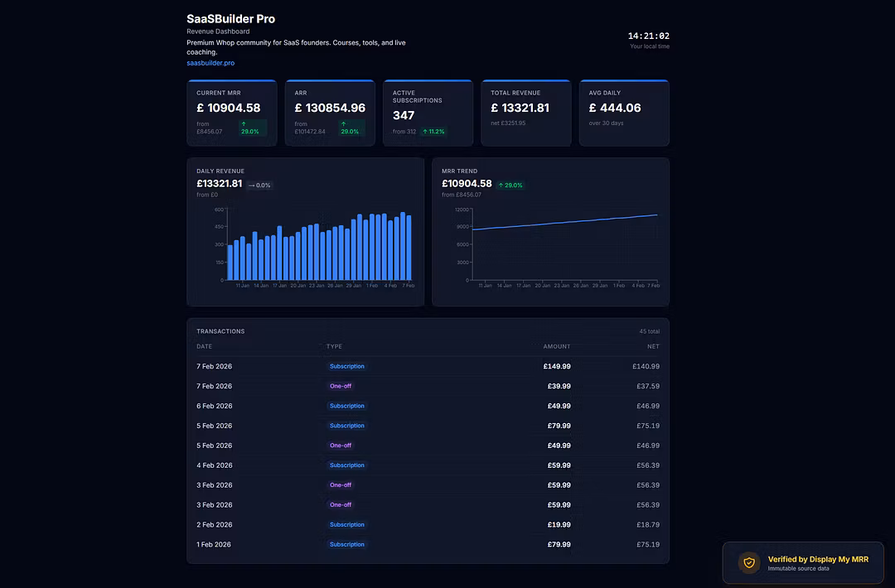
Task: Click the Subscription tag on the £19.99 transaction
Action: [x=346, y=525]
